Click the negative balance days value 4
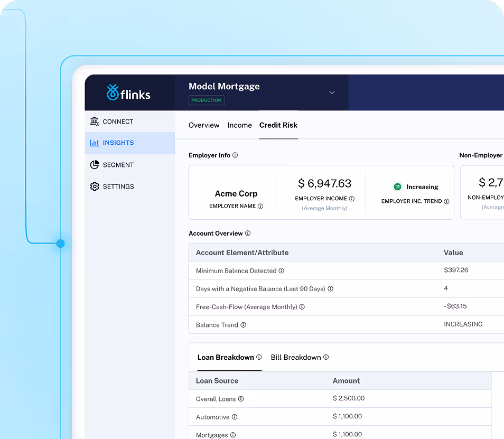 coord(446,288)
